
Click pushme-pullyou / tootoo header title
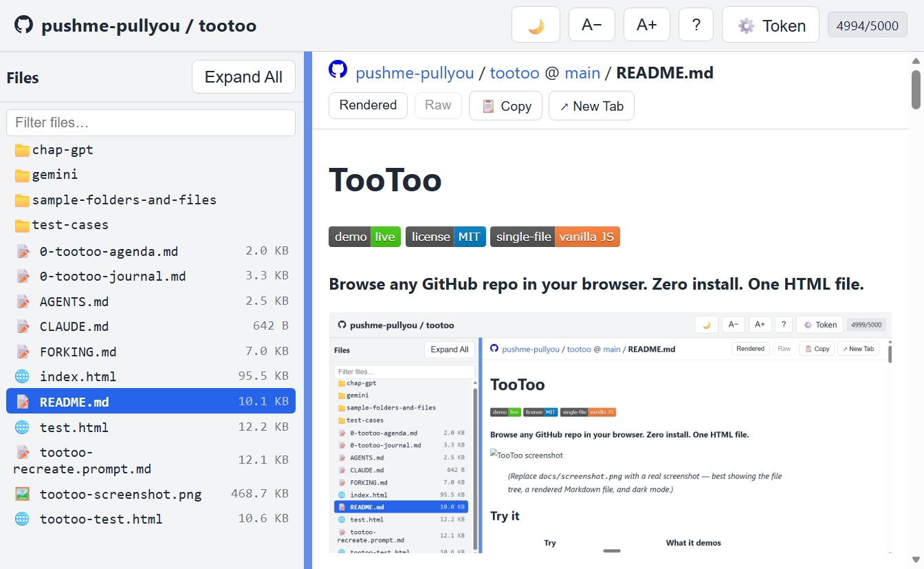[x=149, y=26]
